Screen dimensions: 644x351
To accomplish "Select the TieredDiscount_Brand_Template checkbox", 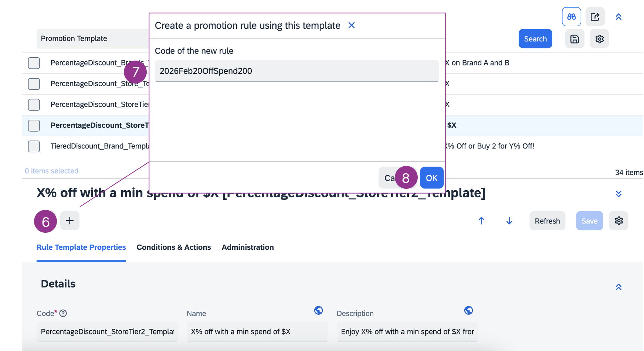I will pos(34,146).
